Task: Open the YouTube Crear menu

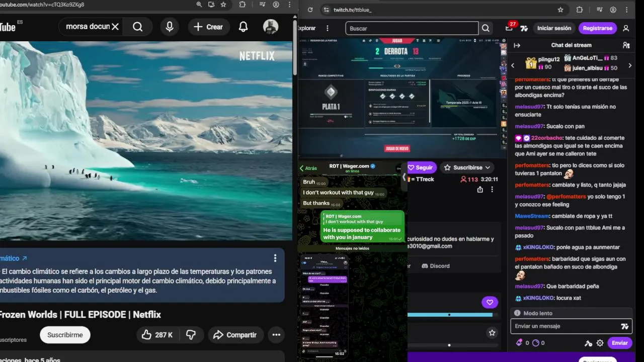Action: click(x=208, y=27)
